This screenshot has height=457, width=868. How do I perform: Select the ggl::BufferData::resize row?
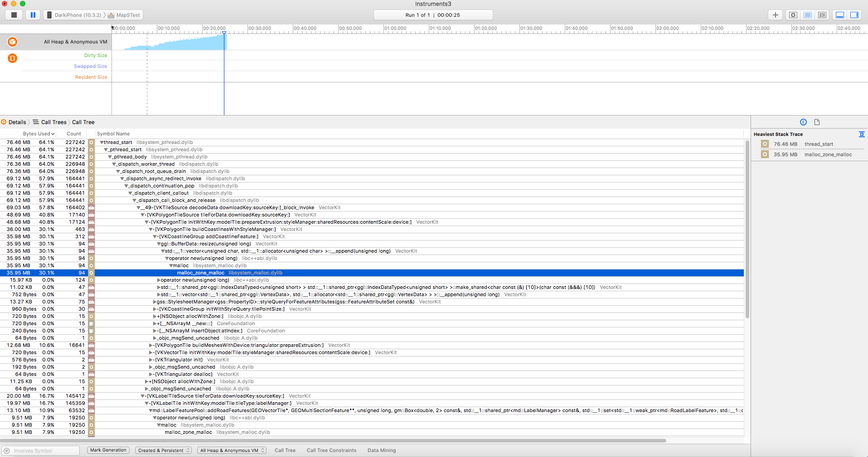pos(372,244)
